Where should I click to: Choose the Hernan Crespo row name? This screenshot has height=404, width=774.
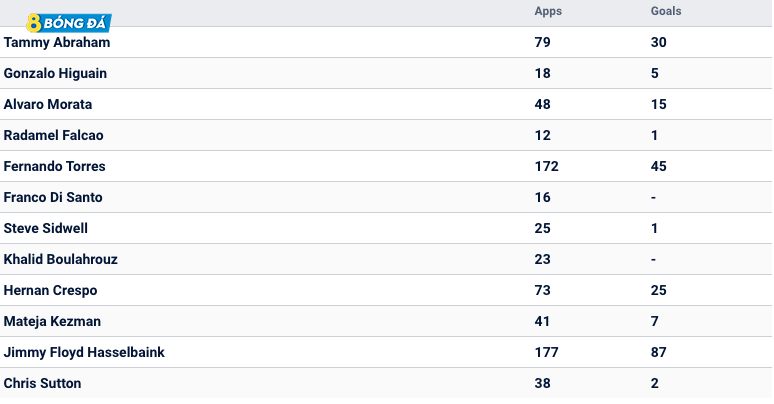pyautogui.click(x=50, y=290)
